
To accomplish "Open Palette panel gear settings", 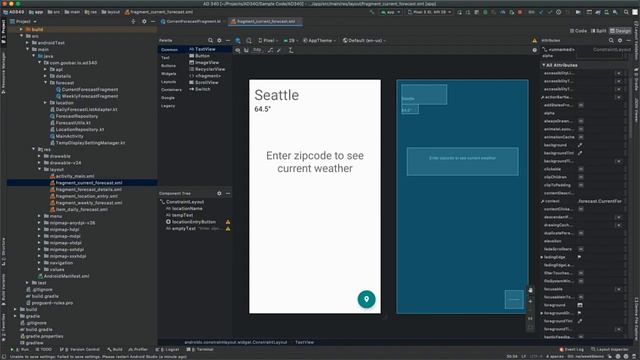I will click(220, 40).
